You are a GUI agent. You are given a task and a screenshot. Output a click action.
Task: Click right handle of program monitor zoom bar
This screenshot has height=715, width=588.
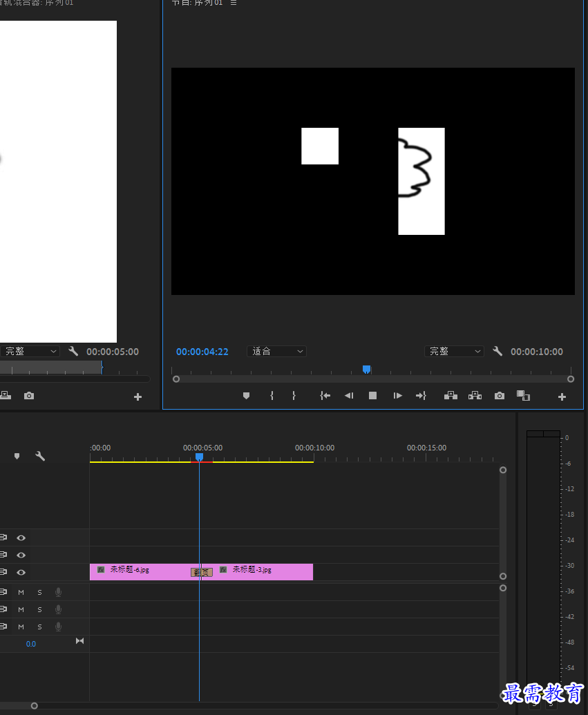click(571, 379)
